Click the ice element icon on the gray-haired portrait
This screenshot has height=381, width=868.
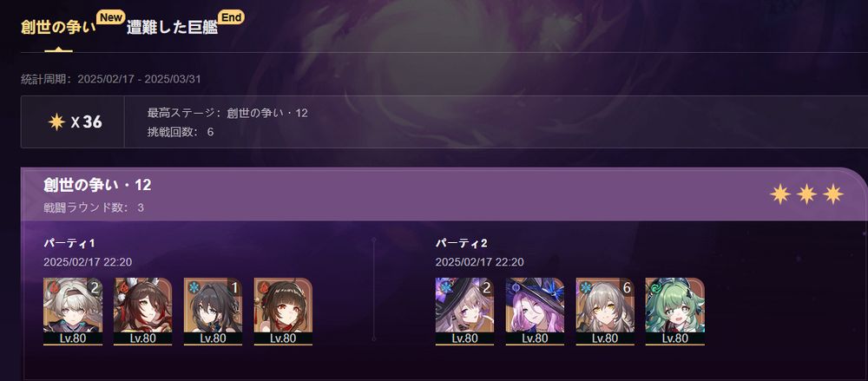tap(583, 287)
